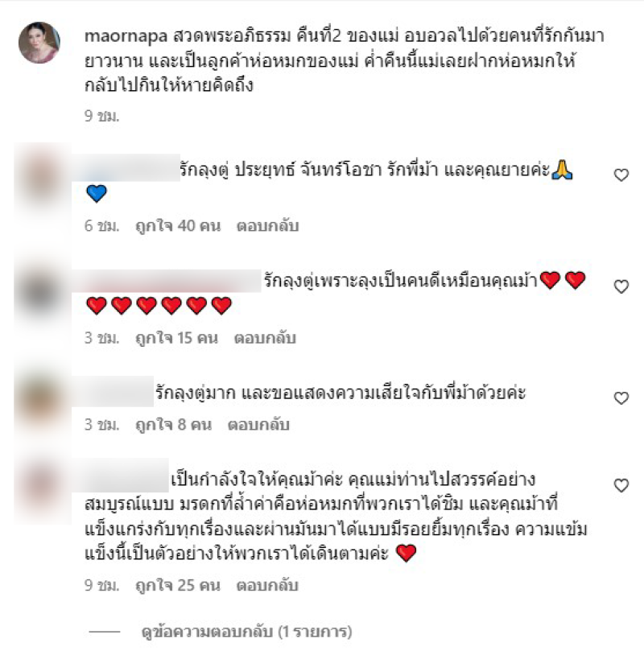
Task: View likes list ถูกใจ 15 คน
Action: point(176,338)
